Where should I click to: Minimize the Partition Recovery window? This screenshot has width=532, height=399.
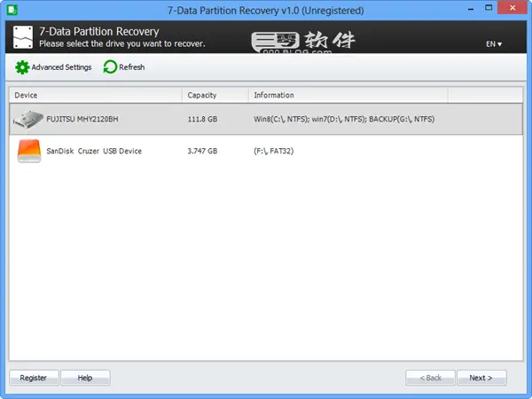click(x=471, y=8)
